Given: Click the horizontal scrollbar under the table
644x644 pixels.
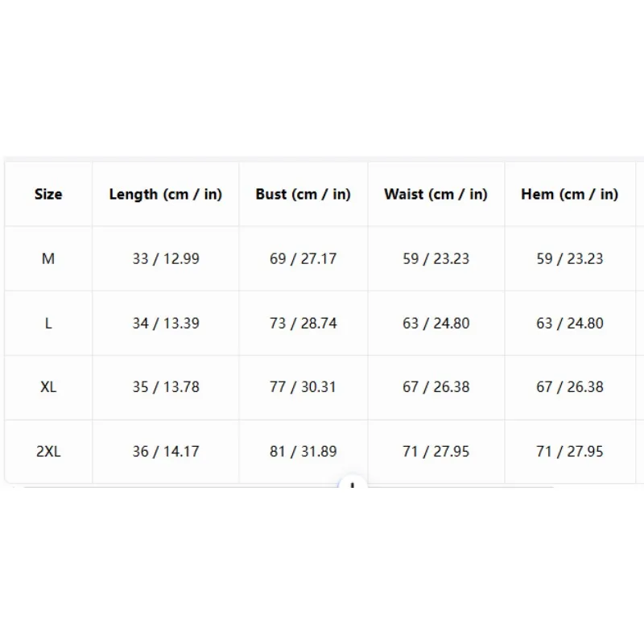Looking at the screenshot, I should tap(289, 487).
